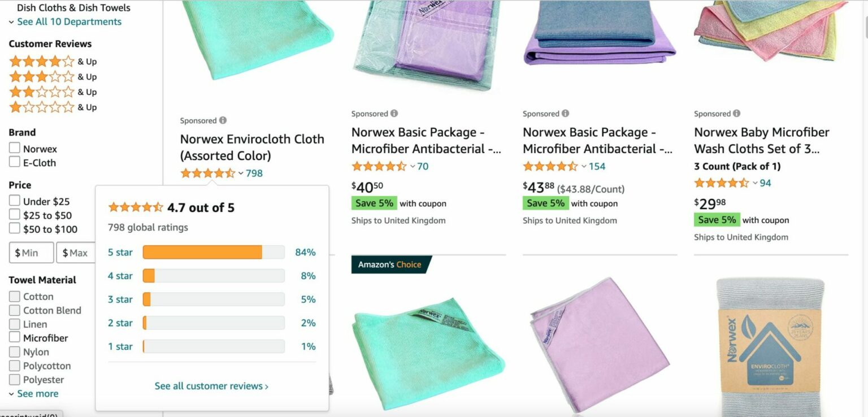Click inside the $Min price field
This screenshot has width=868, height=417.
coord(31,253)
